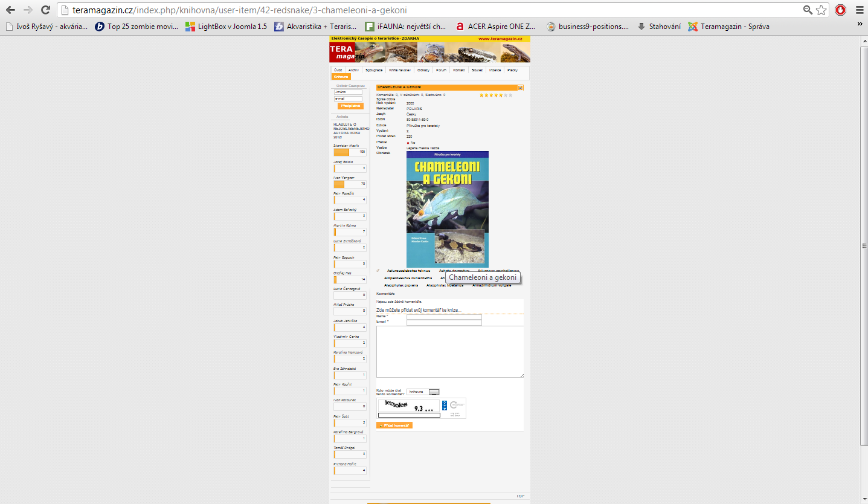Open the 'knihovna' comment visibility dropdown
Viewport: 868px width, 504px height.
[423, 392]
